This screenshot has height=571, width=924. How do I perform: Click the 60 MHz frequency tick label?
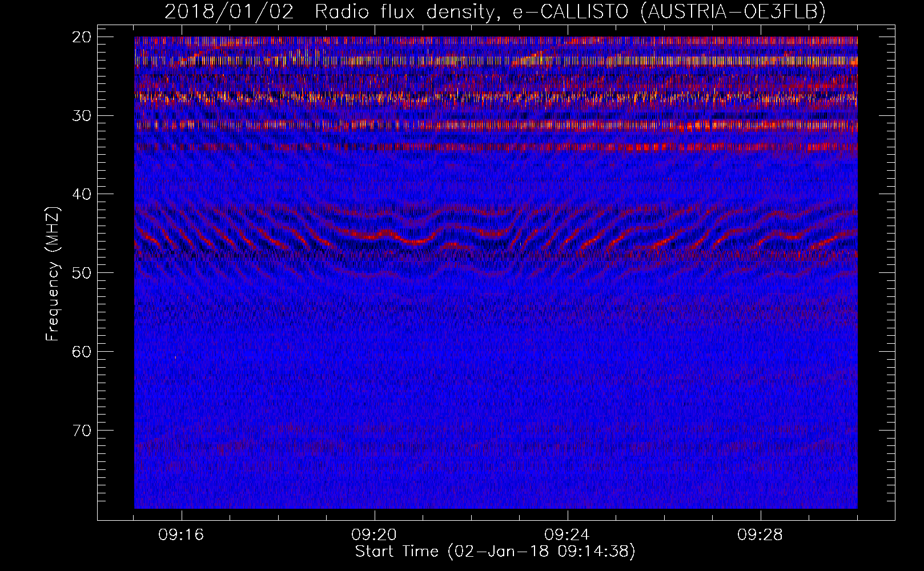tap(82, 352)
